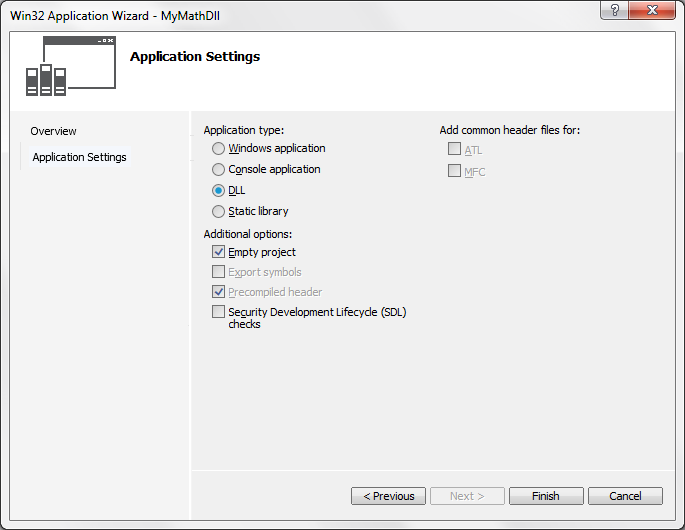
Task: Pick Static library application type
Action: tap(218, 211)
